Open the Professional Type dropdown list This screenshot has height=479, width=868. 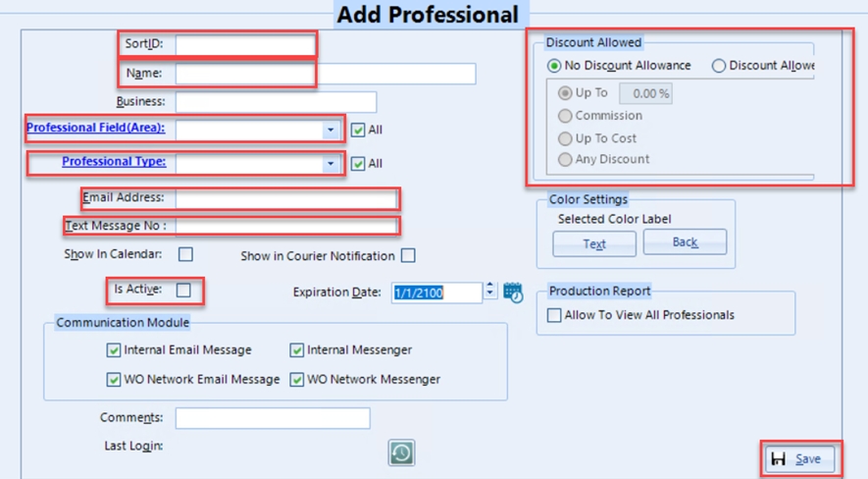pos(331,163)
